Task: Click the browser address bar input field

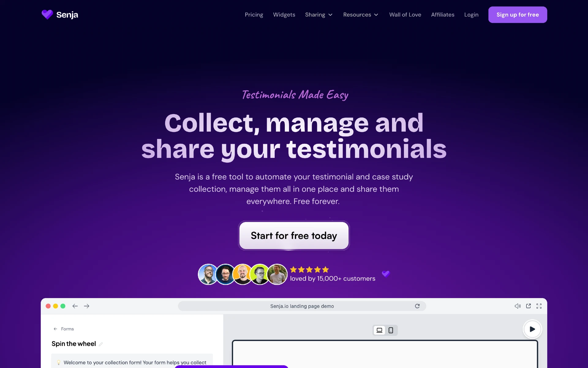Action: click(x=302, y=306)
